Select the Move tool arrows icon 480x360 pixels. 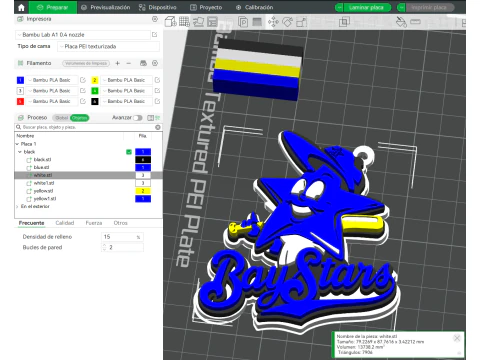(x=273, y=22)
